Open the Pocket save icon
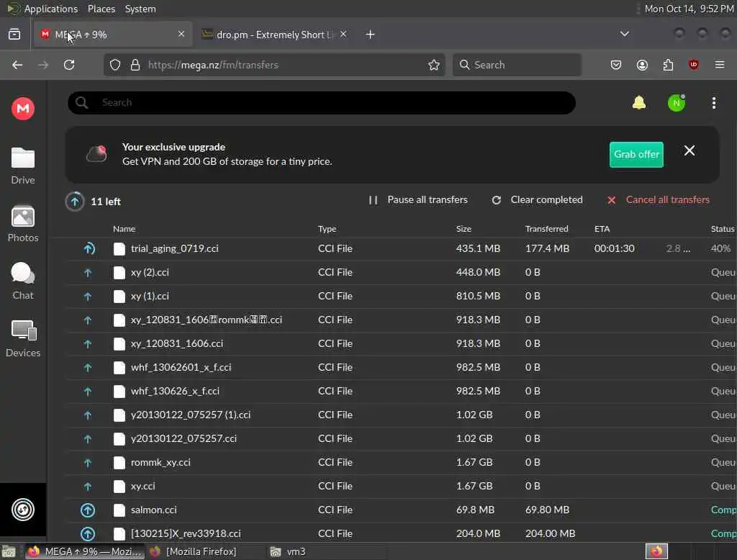Screen dimensions: 737x560 tap(616, 65)
